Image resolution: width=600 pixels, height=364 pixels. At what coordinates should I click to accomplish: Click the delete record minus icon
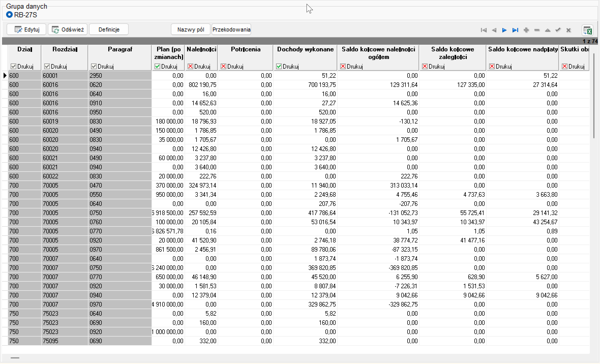[537, 30]
